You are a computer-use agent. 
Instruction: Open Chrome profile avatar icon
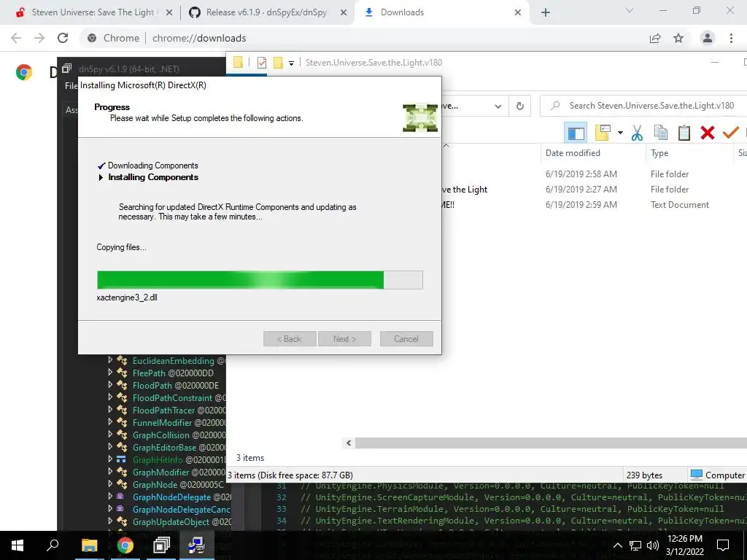(x=708, y=38)
